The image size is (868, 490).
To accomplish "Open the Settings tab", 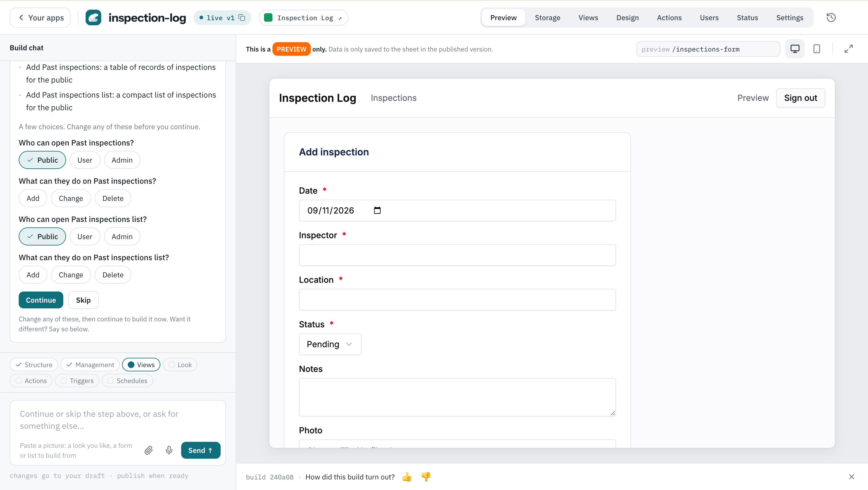I will pos(790,17).
